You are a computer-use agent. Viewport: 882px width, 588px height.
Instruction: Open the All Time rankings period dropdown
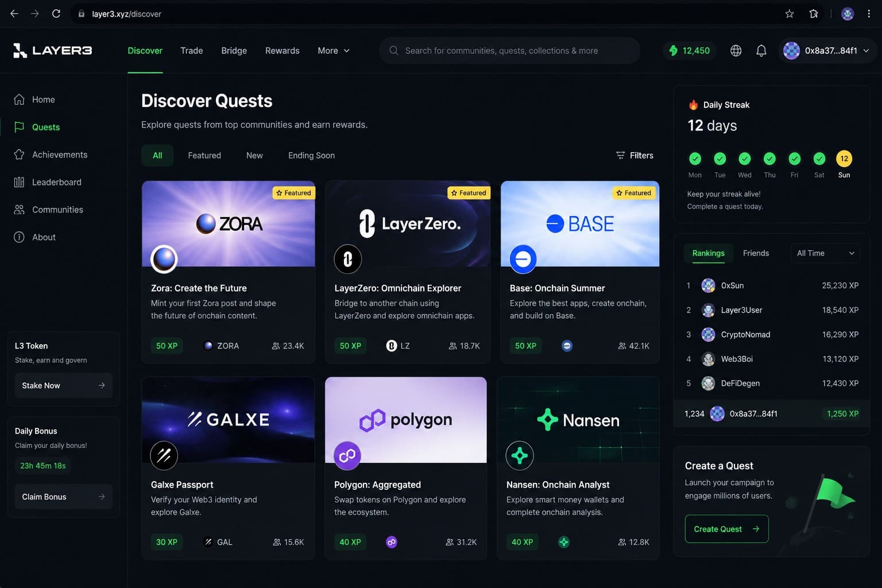pyautogui.click(x=825, y=253)
